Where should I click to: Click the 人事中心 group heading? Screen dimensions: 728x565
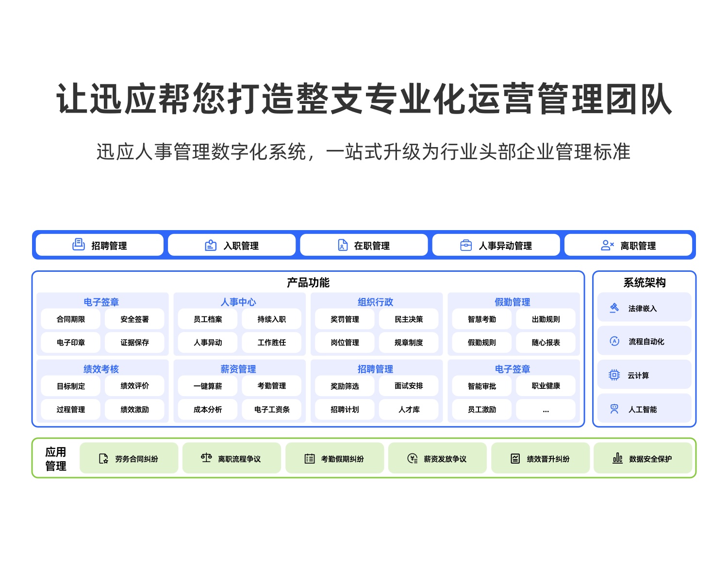pos(238,302)
